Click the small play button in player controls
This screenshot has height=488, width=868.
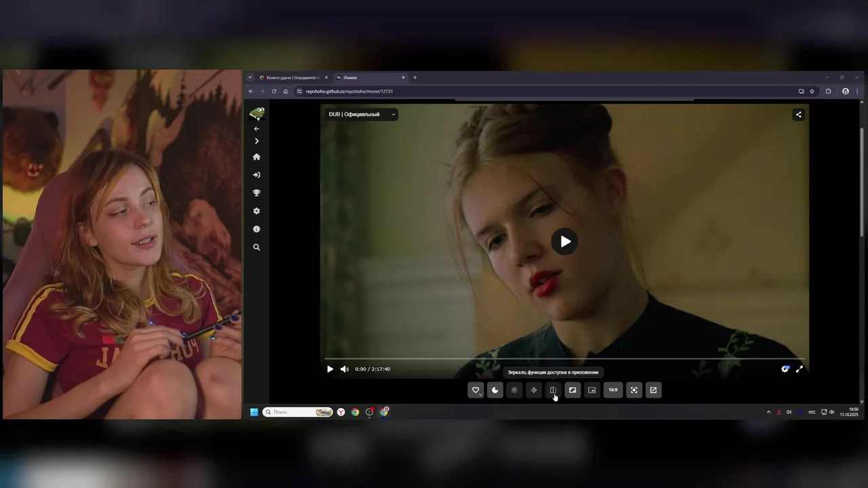(330, 369)
